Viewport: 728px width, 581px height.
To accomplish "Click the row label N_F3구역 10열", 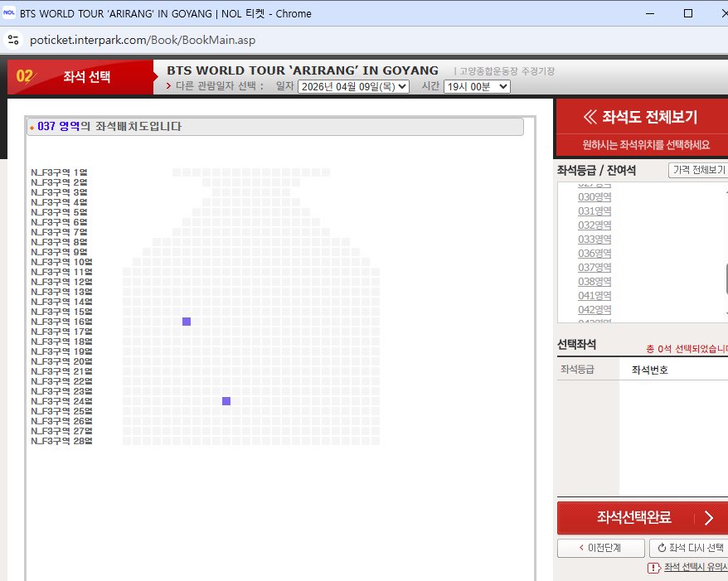I will click(61, 262).
